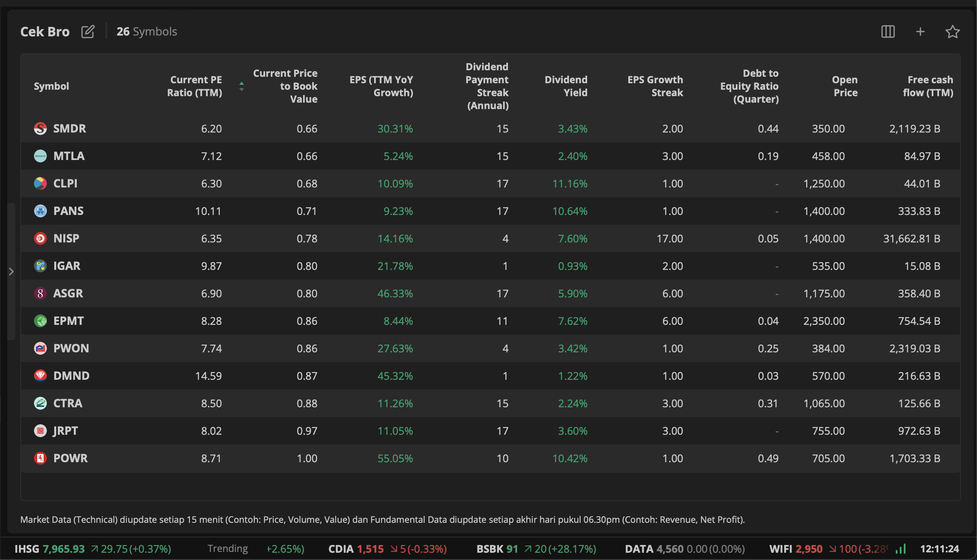Image resolution: width=977 pixels, height=560 pixels.
Task: Click the IGAR company logo
Action: point(40,266)
